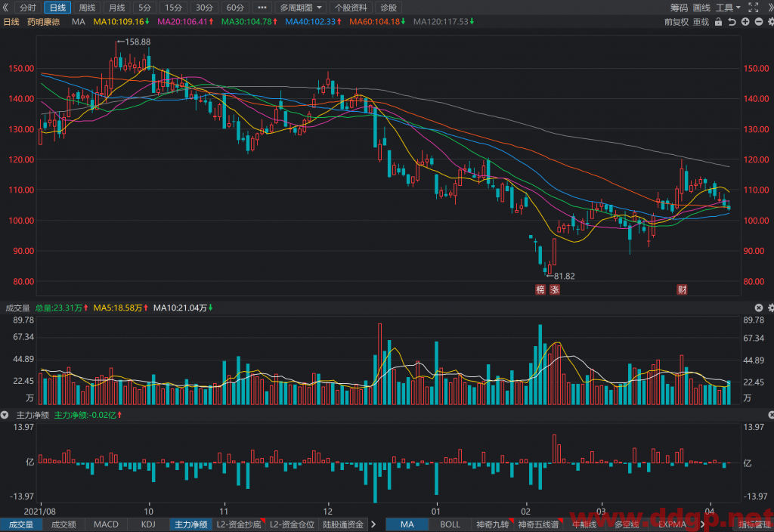Click MA60 orange line legend
This screenshot has height=532, width=774.
pyautogui.click(x=377, y=22)
